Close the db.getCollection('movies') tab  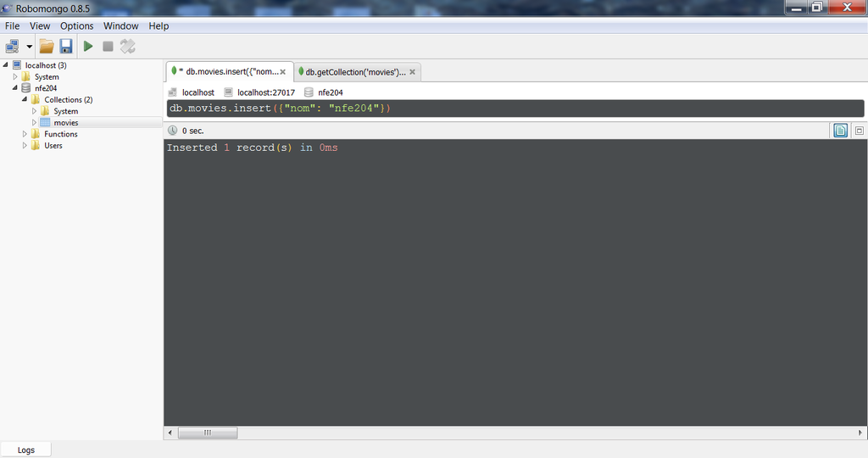411,72
